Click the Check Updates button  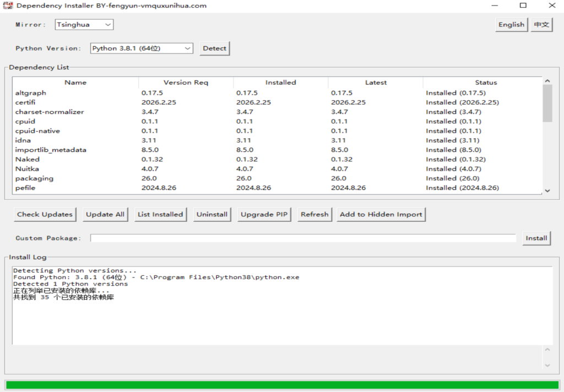[x=45, y=215]
